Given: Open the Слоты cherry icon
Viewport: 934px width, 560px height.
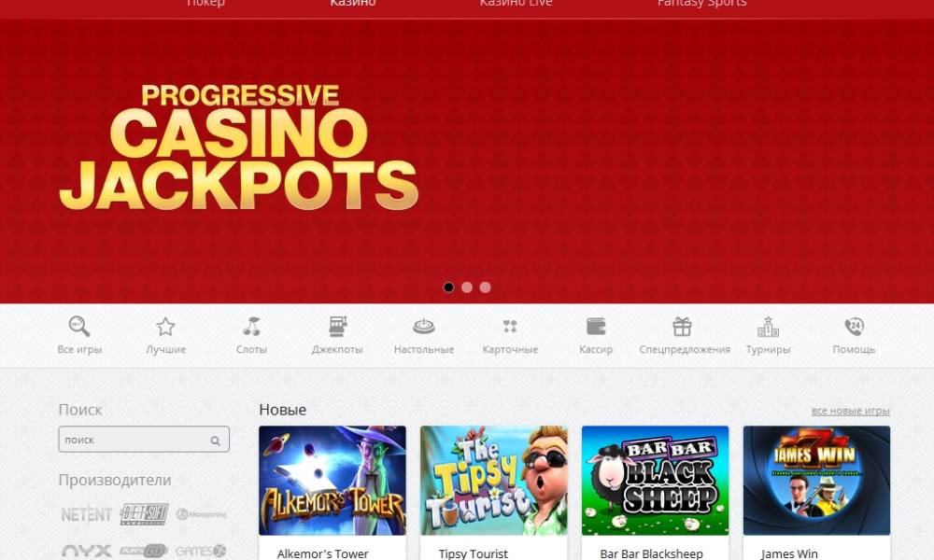Looking at the screenshot, I should click(x=251, y=326).
